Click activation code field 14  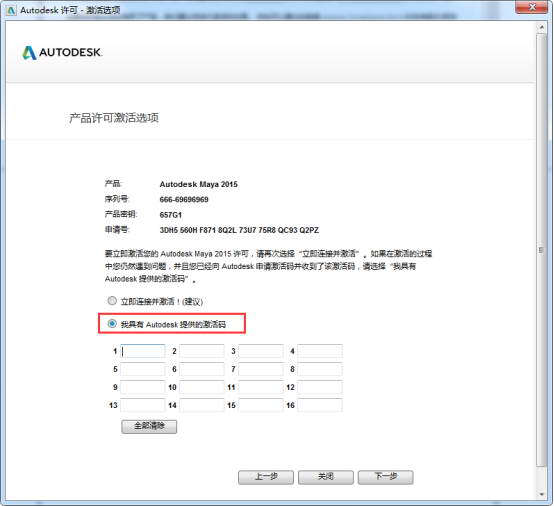point(202,405)
